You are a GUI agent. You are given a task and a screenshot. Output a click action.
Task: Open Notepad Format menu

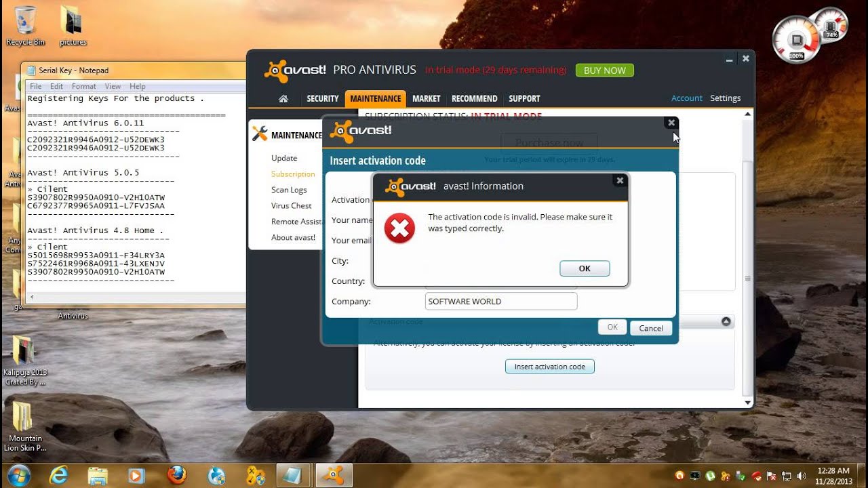[83, 86]
